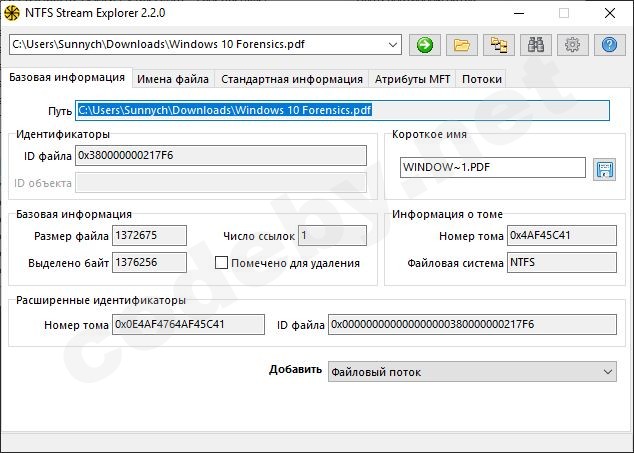Save short name with floppy disk icon
This screenshot has width=634, height=453.
point(603,168)
